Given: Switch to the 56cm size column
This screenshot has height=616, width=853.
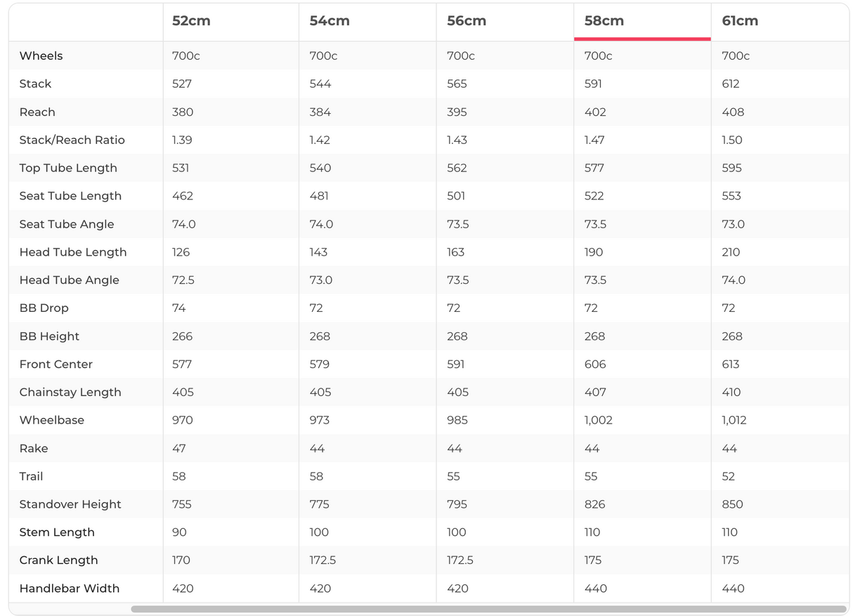Looking at the screenshot, I should point(467,21).
